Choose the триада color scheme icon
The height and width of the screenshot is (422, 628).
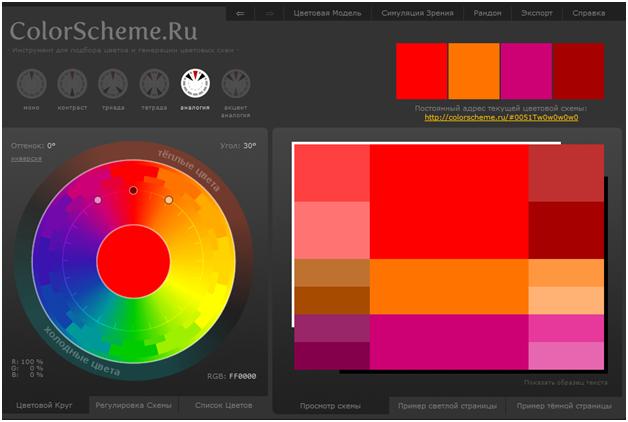[113, 83]
